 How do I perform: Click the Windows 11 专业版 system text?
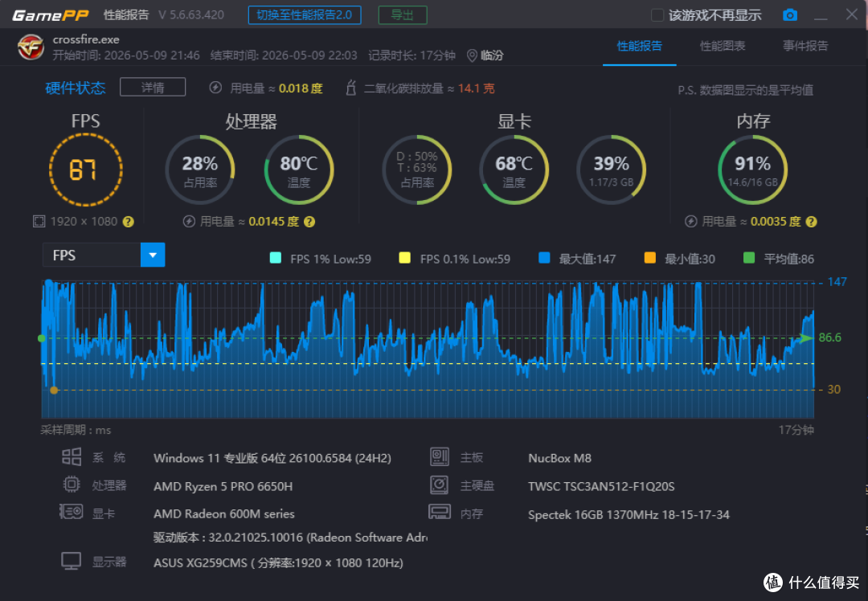pos(272,458)
